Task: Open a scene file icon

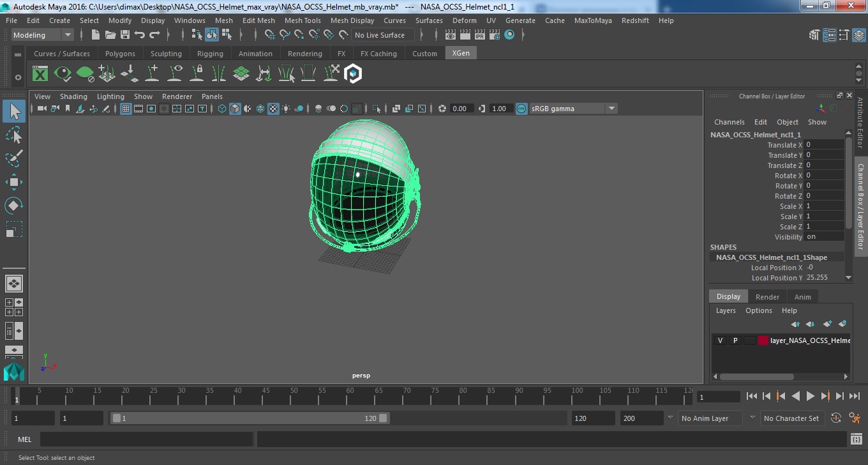Action: coord(110,35)
